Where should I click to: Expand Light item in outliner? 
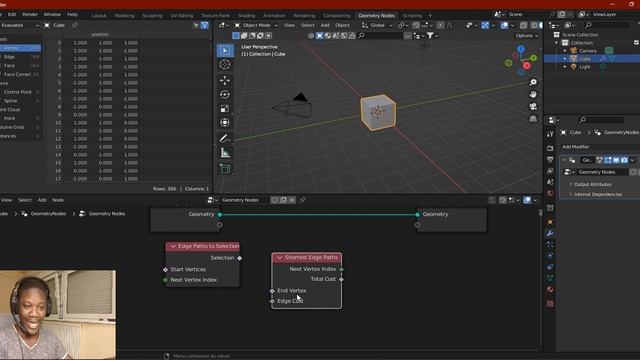click(565, 67)
